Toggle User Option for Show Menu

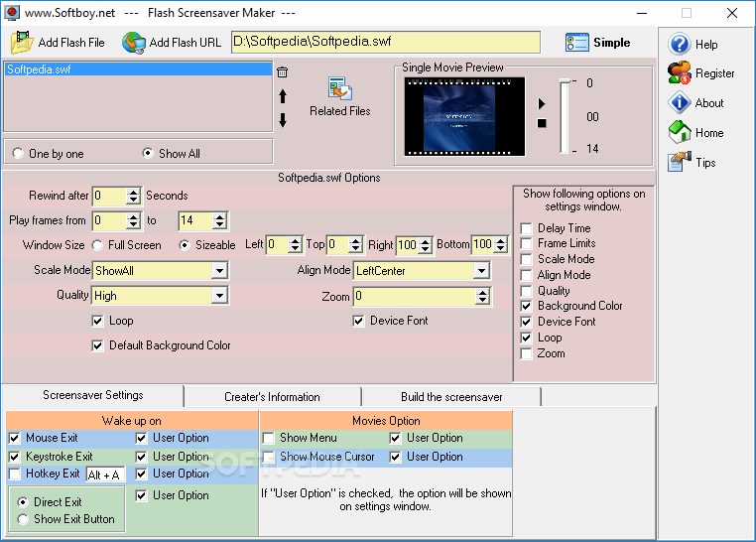[395, 438]
